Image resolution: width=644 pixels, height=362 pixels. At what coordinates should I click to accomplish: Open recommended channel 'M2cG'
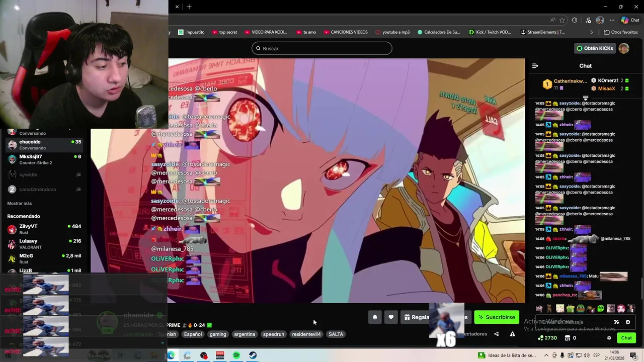[44, 258]
